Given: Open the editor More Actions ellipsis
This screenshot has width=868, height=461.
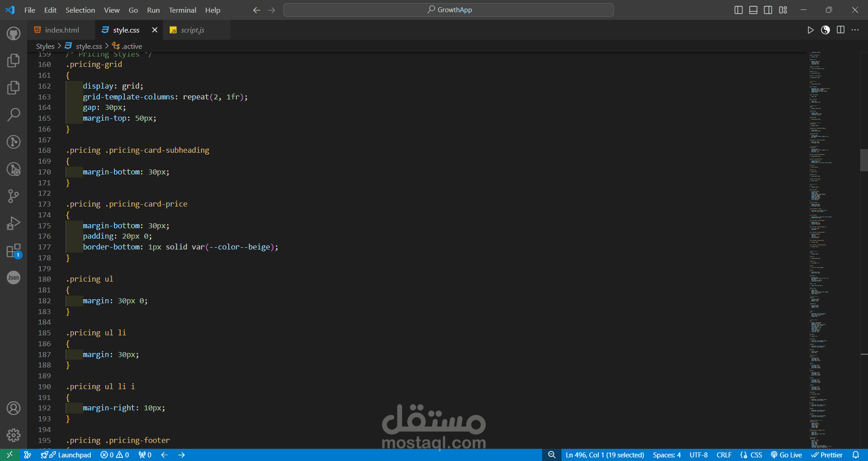Looking at the screenshot, I should coord(855,30).
